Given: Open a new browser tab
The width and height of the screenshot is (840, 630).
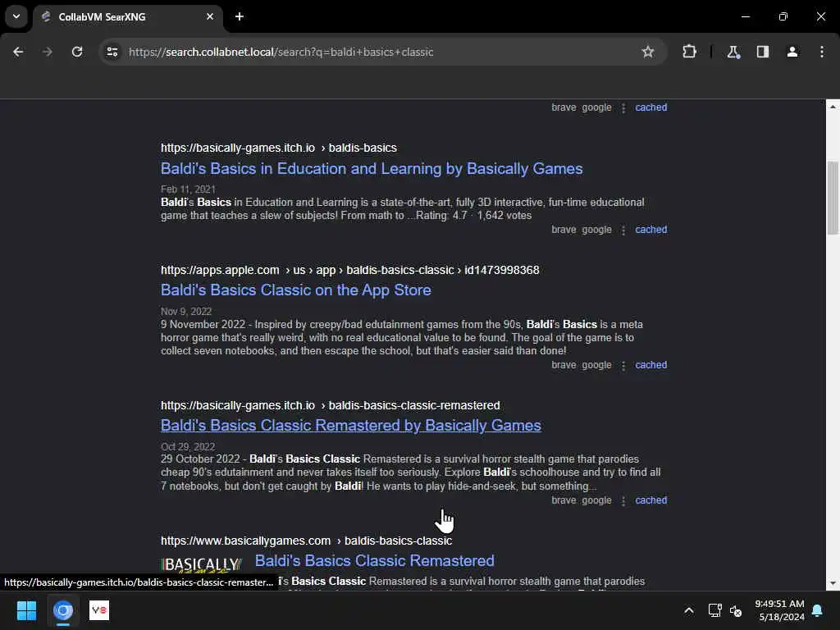Looking at the screenshot, I should pyautogui.click(x=240, y=16).
